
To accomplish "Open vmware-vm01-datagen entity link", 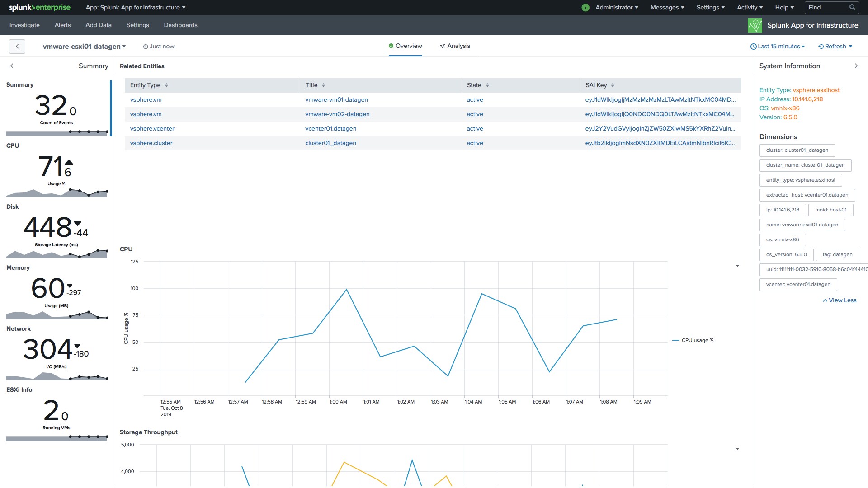I will coord(336,99).
